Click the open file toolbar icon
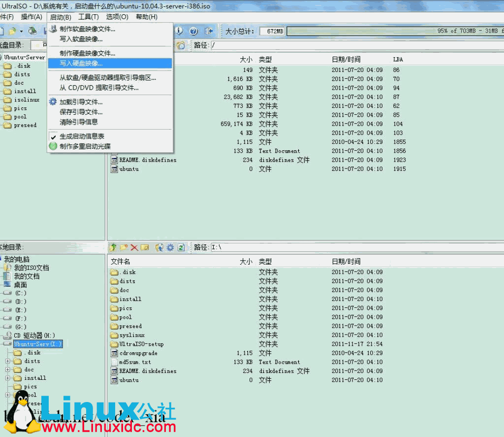Screen dimensions: 504x437 point(12,31)
